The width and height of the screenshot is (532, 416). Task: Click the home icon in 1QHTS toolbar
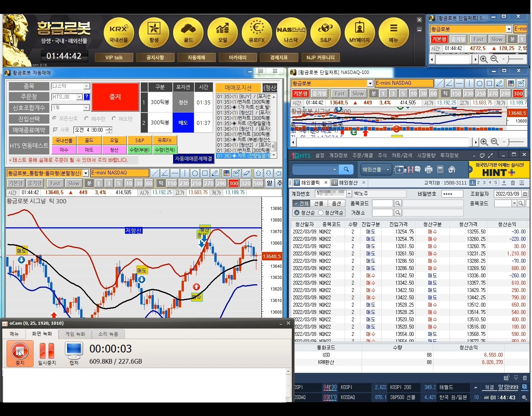452,169
